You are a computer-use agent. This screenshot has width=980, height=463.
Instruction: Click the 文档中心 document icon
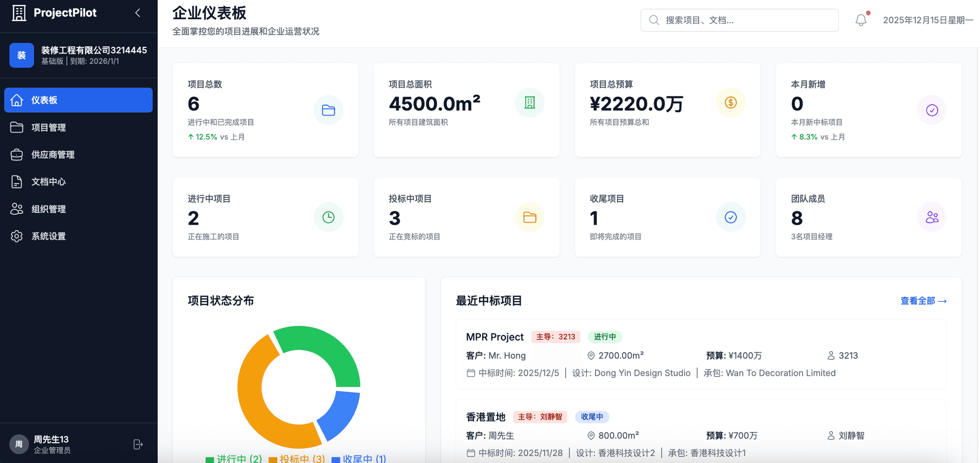17,182
